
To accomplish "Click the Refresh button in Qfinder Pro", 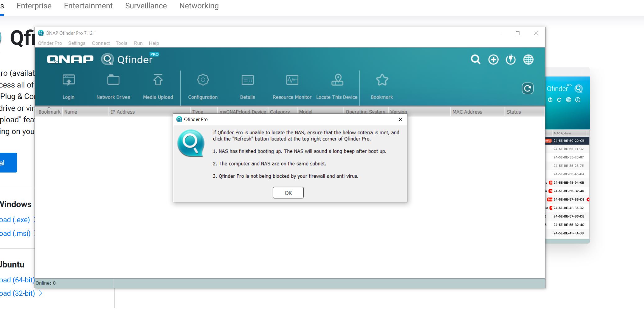I will coord(528,88).
